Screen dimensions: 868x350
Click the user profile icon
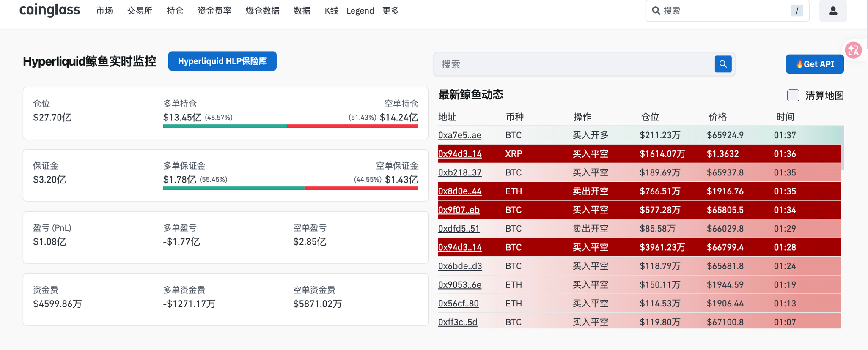pyautogui.click(x=833, y=11)
